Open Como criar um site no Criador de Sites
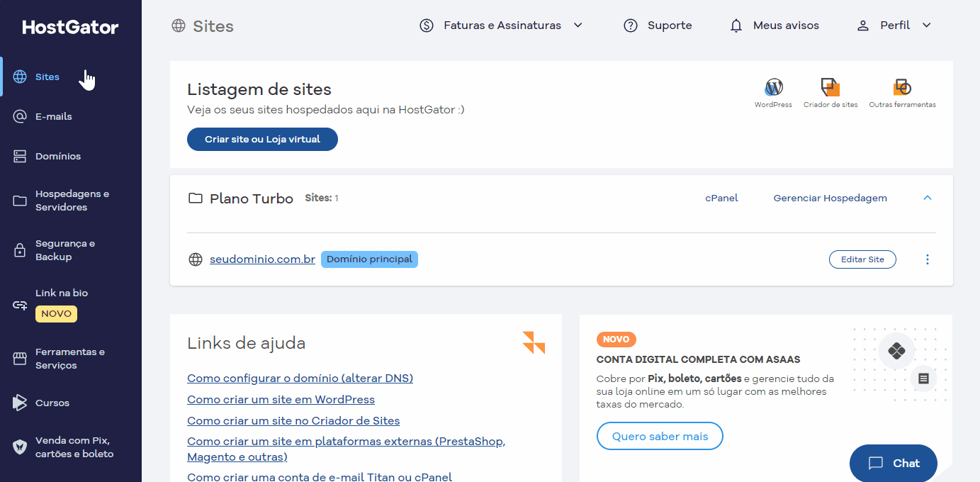Viewport: 980px width, 482px height. pyautogui.click(x=293, y=421)
